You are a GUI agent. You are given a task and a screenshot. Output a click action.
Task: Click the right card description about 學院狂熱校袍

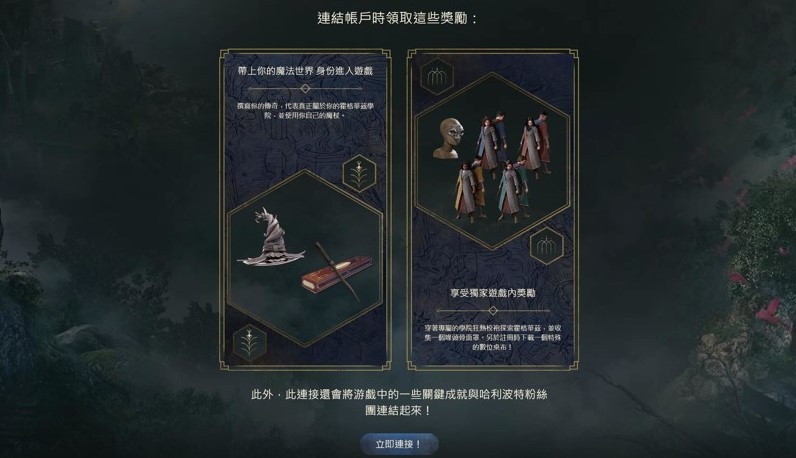tap(493, 338)
